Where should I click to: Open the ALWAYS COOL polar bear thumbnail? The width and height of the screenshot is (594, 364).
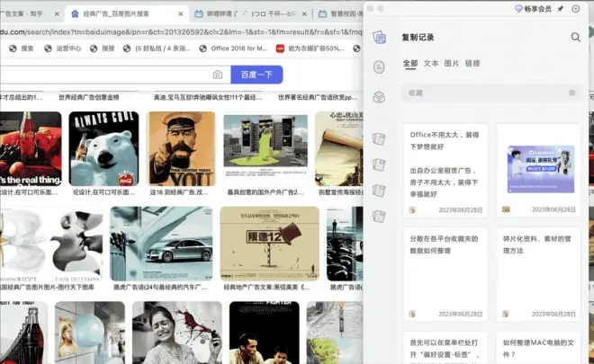tap(103, 148)
